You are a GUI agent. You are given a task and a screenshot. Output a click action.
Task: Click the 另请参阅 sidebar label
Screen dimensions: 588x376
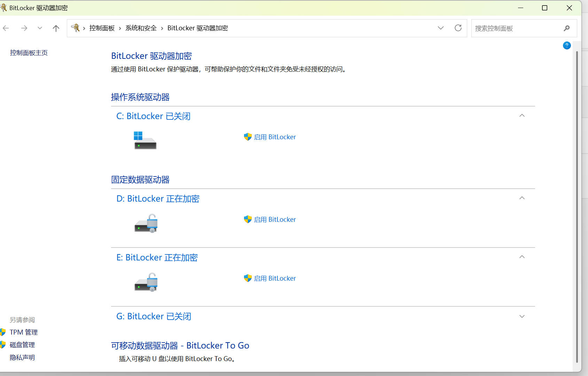pyautogui.click(x=22, y=320)
